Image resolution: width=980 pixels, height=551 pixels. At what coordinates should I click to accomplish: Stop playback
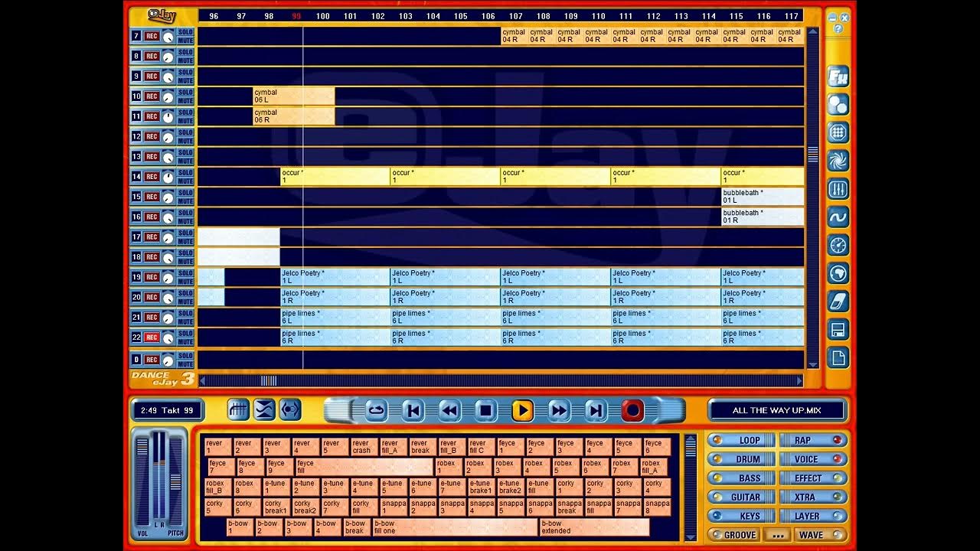point(485,411)
